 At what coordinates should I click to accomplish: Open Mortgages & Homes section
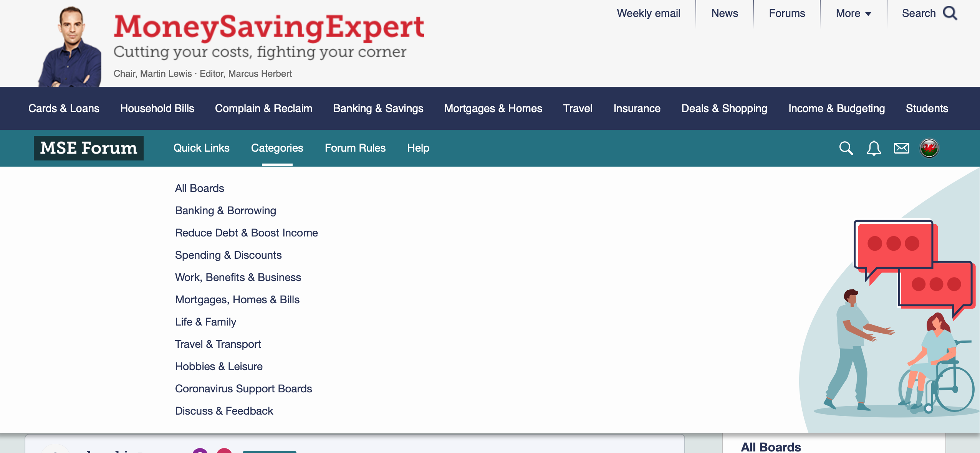pos(493,109)
